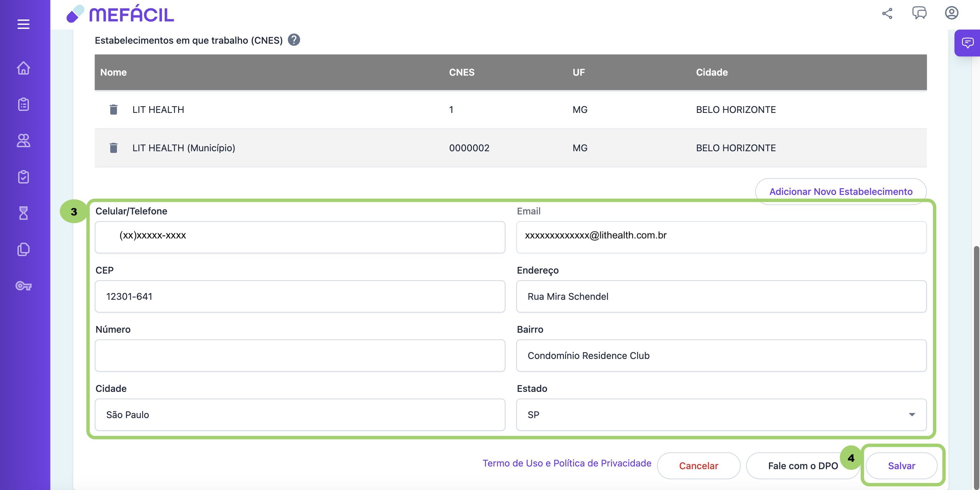This screenshot has width=980, height=490.
Task: Open the CNES help question mark
Action: point(294,40)
